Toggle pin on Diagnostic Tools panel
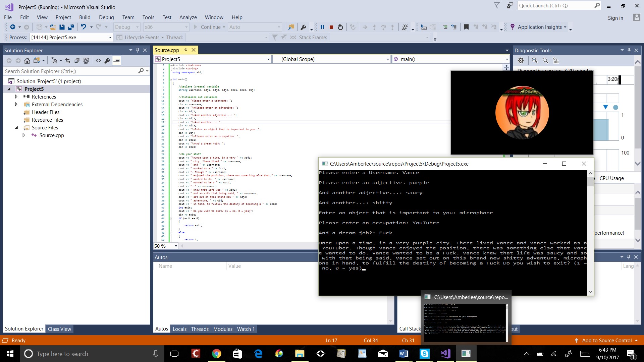Image resolution: width=644 pixels, height=362 pixels. click(629, 50)
